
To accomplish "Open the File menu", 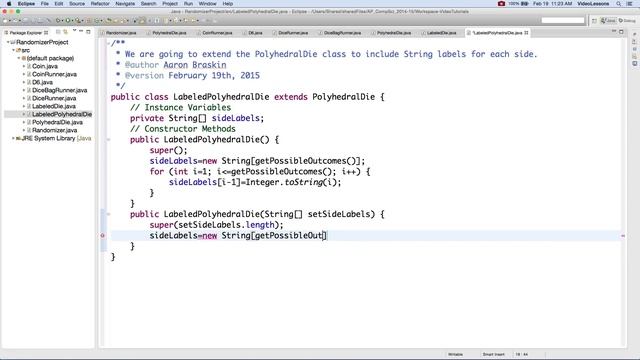I will click(x=44, y=4).
